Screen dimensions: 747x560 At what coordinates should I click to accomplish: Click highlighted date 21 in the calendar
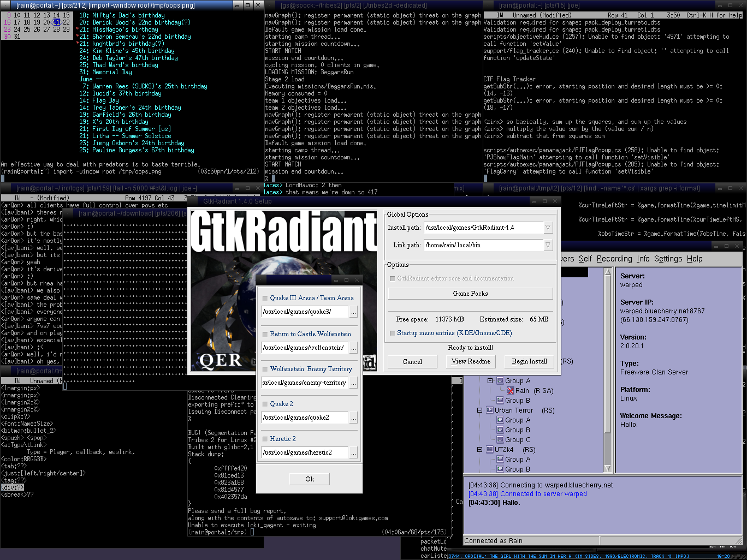pyautogui.click(x=56, y=22)
